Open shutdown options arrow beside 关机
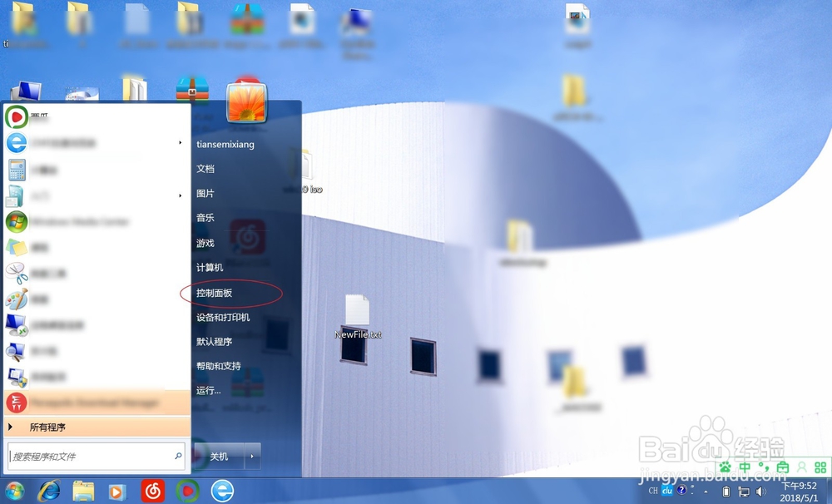 (252, 457)
